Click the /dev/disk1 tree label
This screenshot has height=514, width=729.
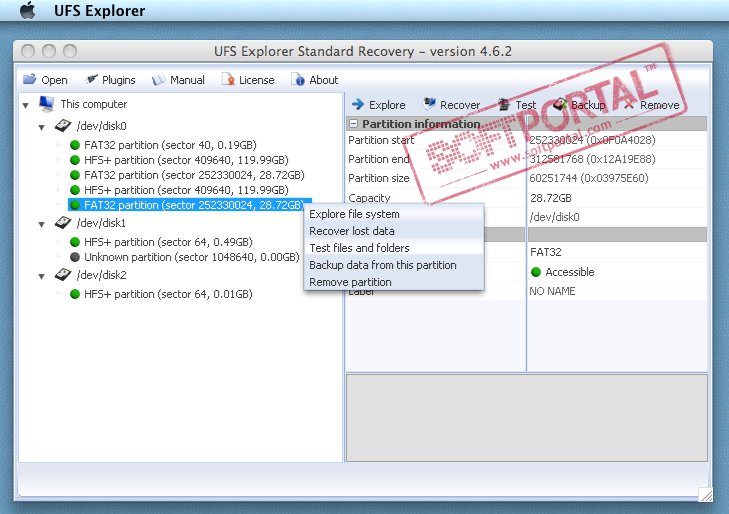[x=101, y=223]
